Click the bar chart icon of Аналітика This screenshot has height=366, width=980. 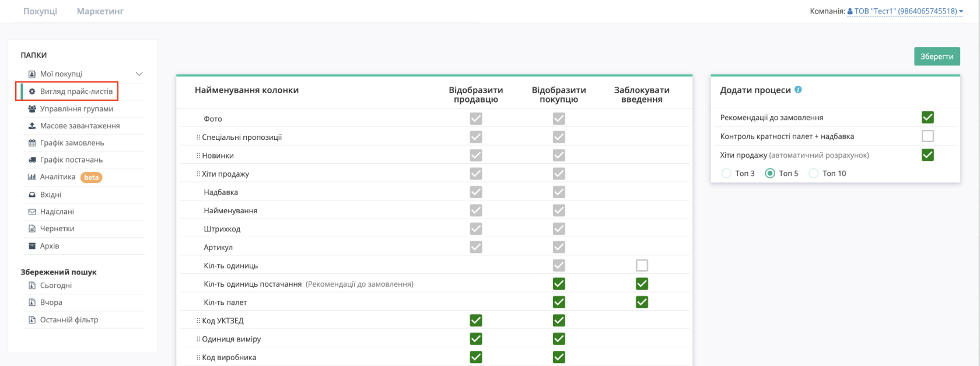32,177
